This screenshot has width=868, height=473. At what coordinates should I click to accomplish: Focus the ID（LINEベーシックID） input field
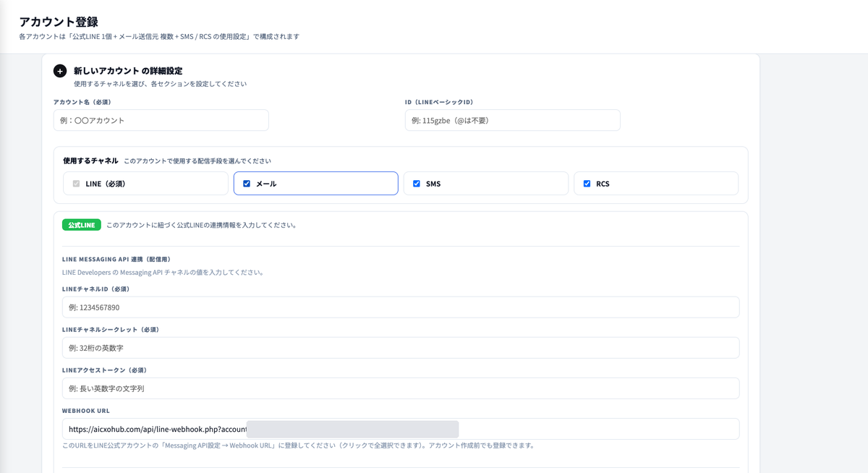[x=513, y=120]
